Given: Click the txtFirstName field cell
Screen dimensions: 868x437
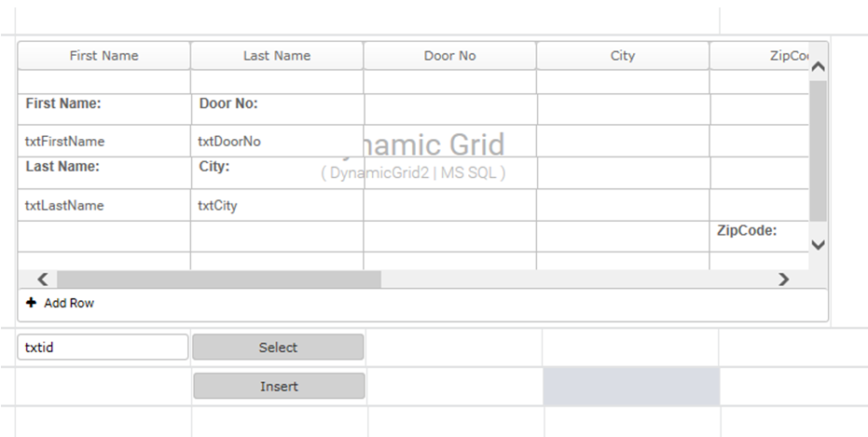Looking at the screenshot, I should (65, 142).
